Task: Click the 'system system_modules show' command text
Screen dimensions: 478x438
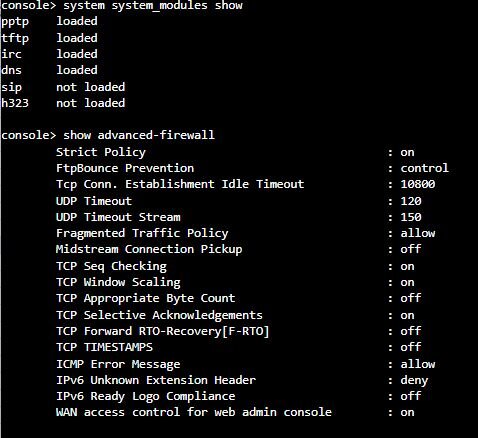Action: coord(153,6)
